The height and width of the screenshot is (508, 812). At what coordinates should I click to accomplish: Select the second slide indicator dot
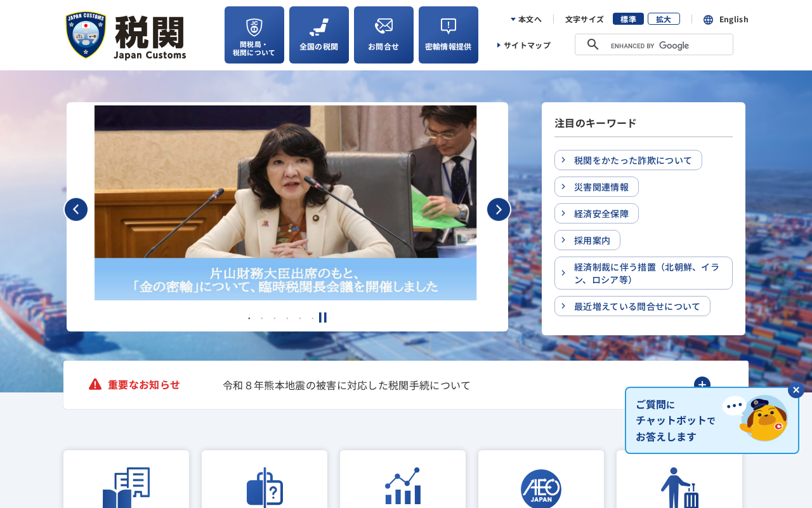point(262,318)
